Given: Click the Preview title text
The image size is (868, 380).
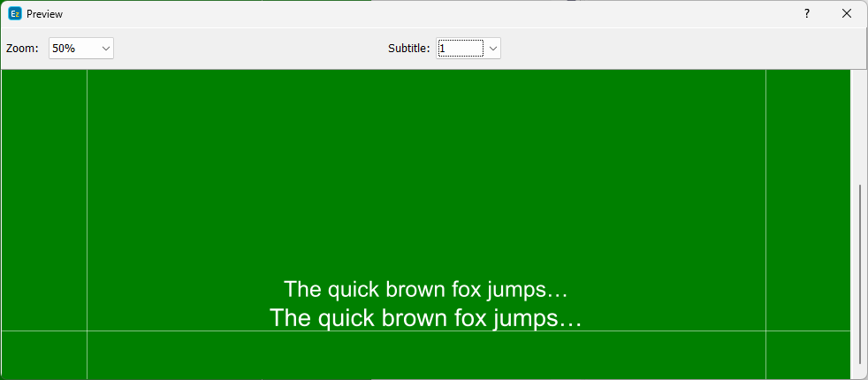Looking at the screenshot, I should point(44,14).
